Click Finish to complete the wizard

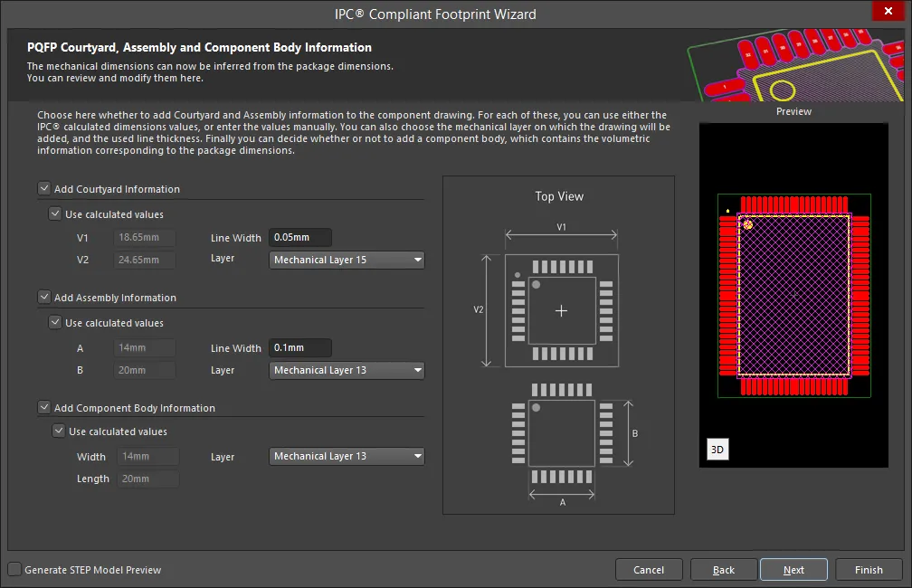tap(869, 570)
